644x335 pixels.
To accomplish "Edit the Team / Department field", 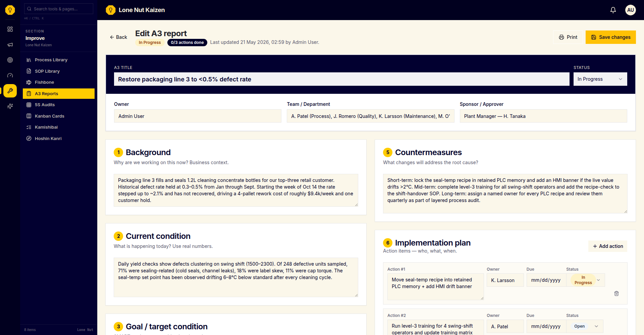I will pyautogui.click(x=370, y=116).
